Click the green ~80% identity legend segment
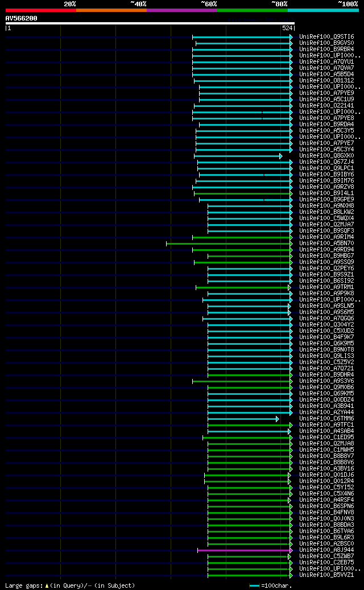 tap(253, 10)
